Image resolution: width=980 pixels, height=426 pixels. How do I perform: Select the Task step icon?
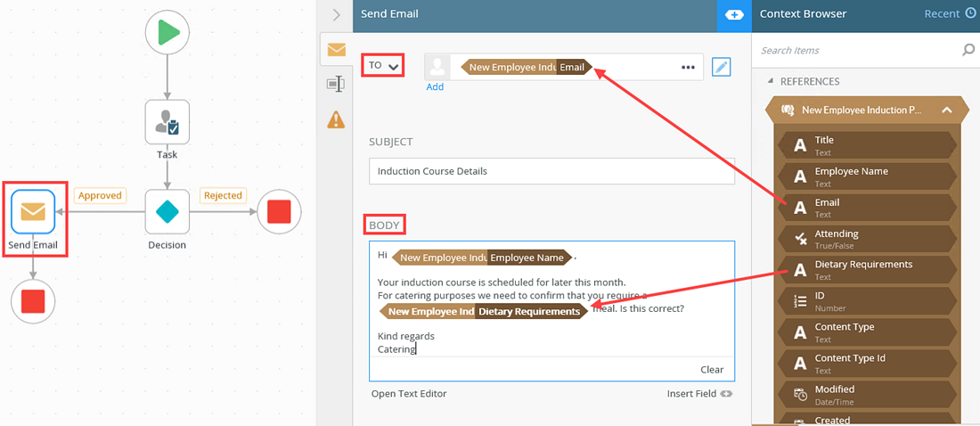point(167,122)
